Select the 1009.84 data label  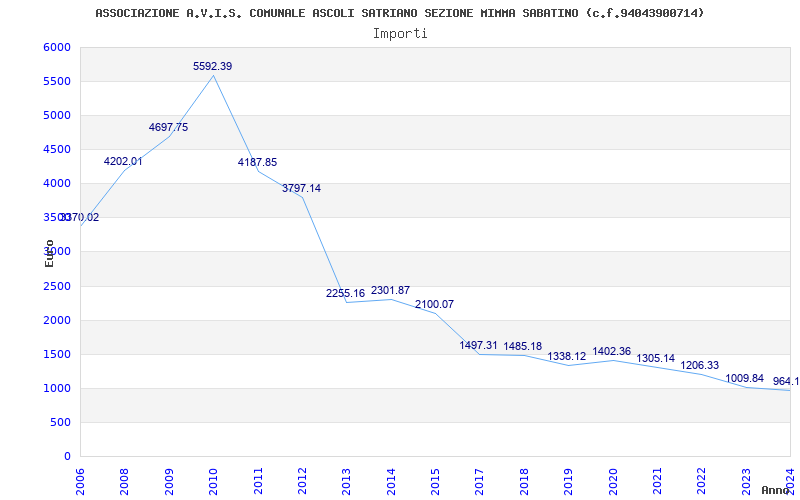(x=744, y=379)
